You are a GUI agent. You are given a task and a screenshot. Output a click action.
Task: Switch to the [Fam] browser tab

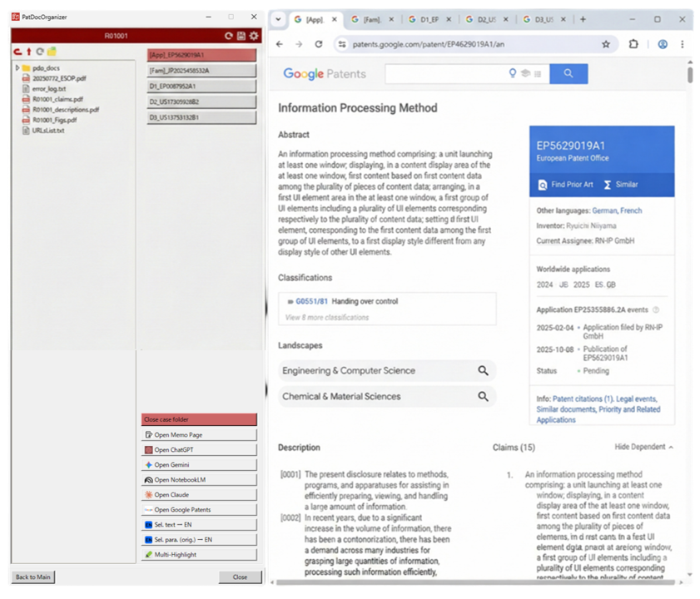[372, 20]
